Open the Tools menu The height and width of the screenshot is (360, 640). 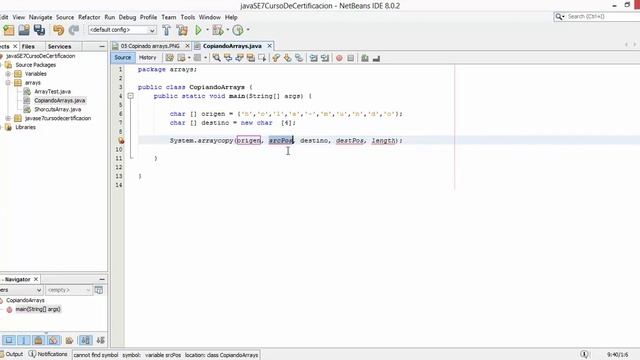point(188,17)
